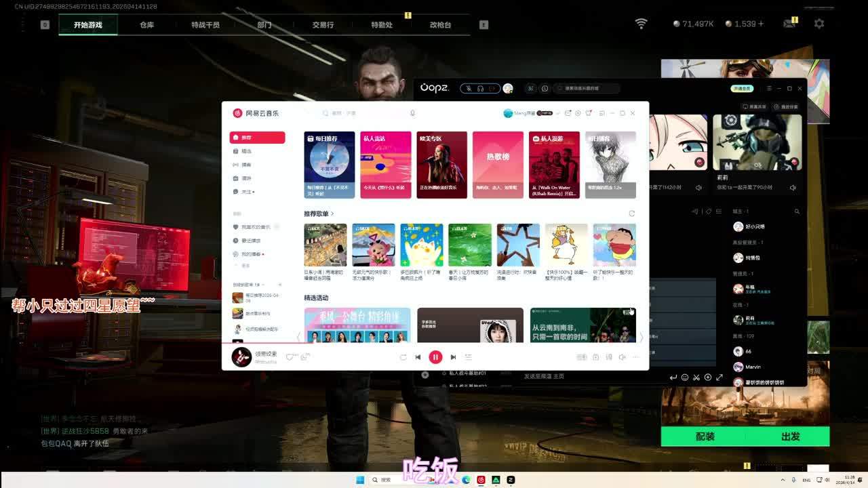Refresh the 推荐歌单 recommendations
The width and height of the screenshot is (868, 488).
(632, 213)
